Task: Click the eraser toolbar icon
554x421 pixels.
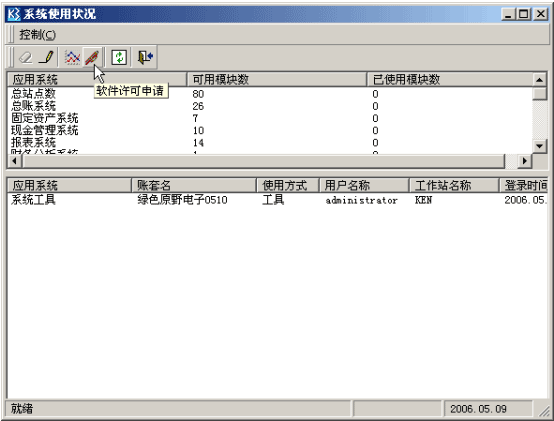Action: [x=25, y=57]
